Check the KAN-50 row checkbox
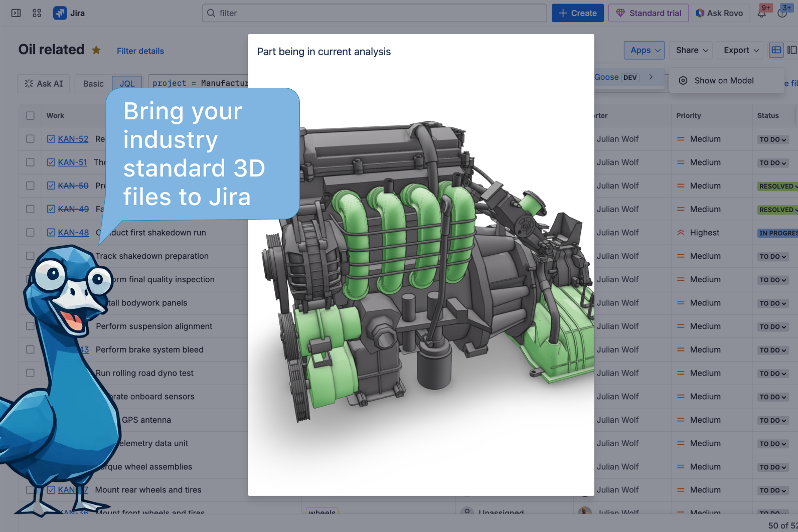The width and height of the screenshot is (798, 532). (x=30, y=186)
